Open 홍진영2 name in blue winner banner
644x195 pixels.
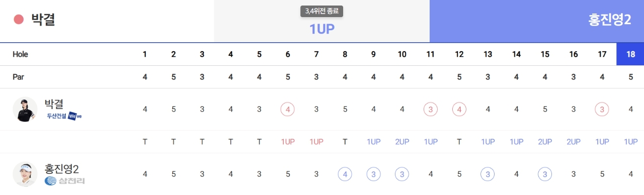(610, 20)
